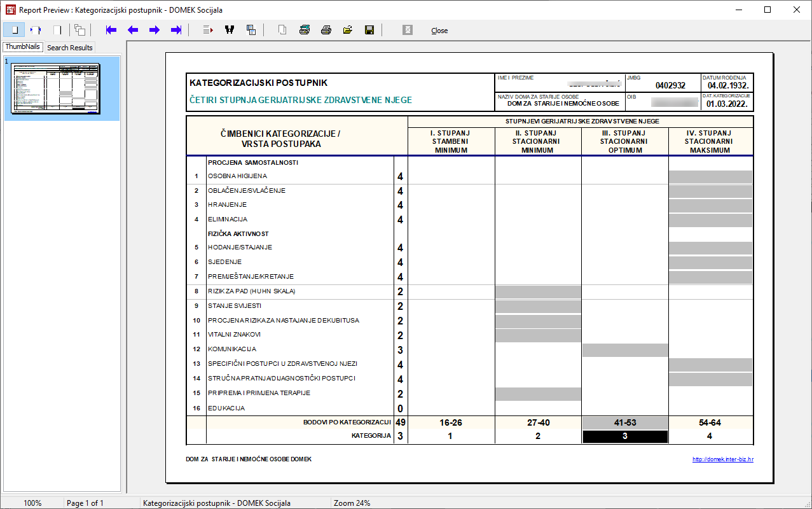Jump to the last page arrow
The height and width of the screenshot is (509, 812).
(176, 30)
